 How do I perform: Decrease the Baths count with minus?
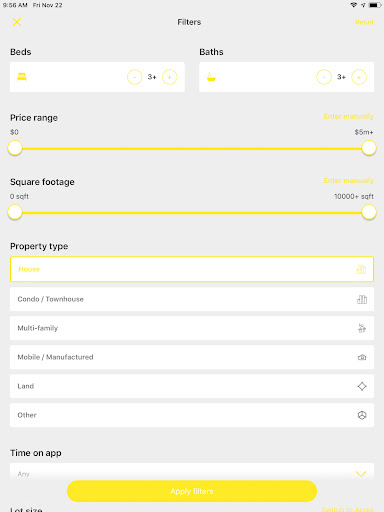tap(324, 77)
